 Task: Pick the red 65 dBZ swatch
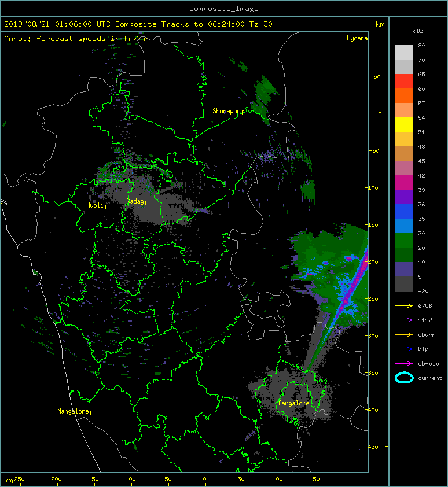pyautogui.click(x=404, y=81)
